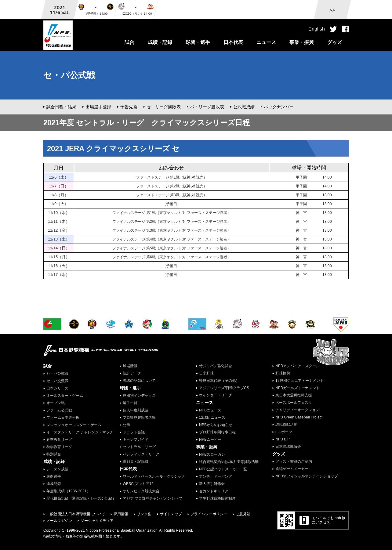Go to 公式戦成績 submenu

(242, 107)
